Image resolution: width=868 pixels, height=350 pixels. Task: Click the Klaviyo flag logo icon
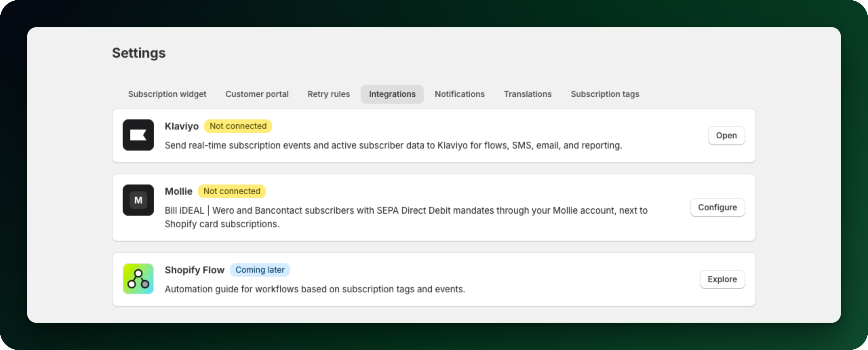[138, 135]
